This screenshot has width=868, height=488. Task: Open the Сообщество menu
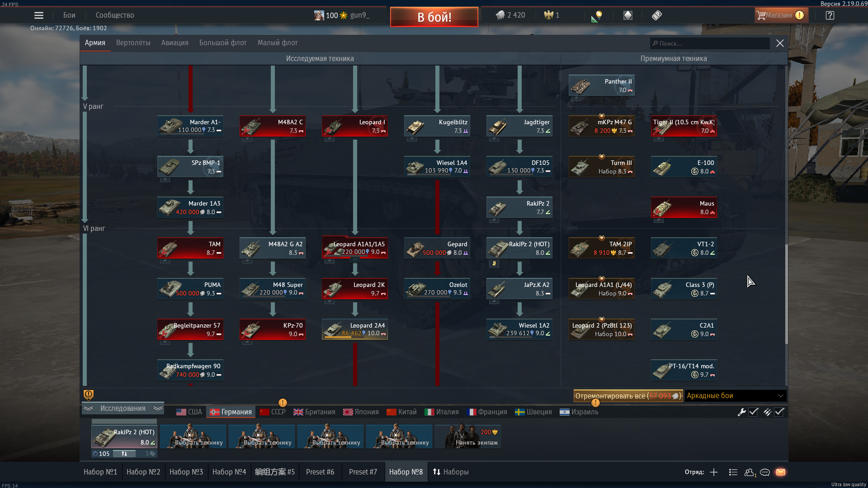tap(115, 15)
